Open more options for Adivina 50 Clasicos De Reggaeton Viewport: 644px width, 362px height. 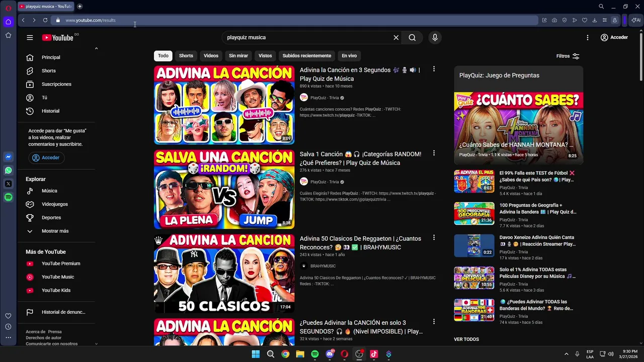click(434, 237)
